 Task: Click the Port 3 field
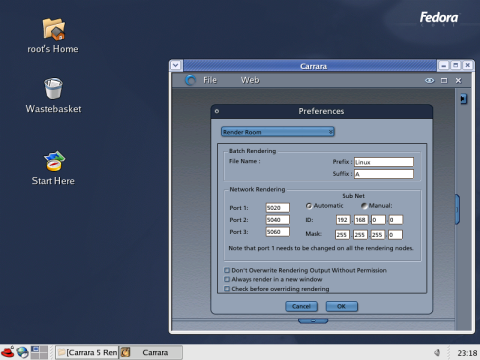[x=278, y=232]
